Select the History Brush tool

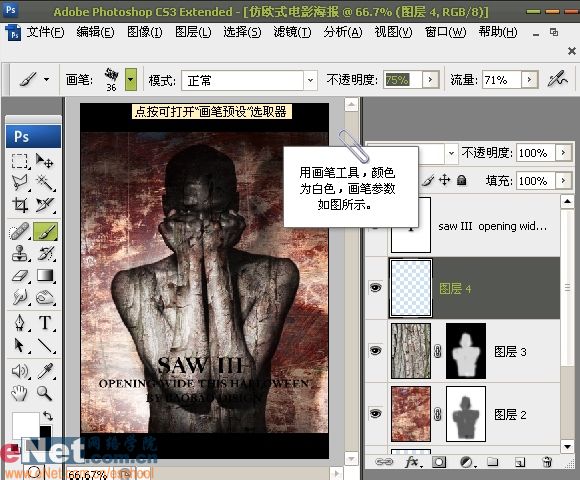[x=45, y=253]
